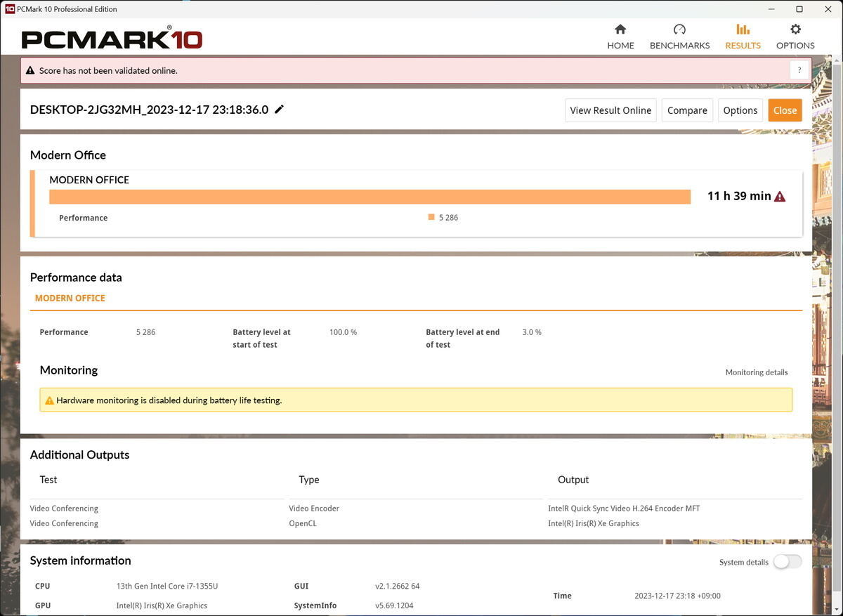Click the Video Encoder type cell
Screen dimensions: 843x616
pyautogui.click(x=314, y=509)
